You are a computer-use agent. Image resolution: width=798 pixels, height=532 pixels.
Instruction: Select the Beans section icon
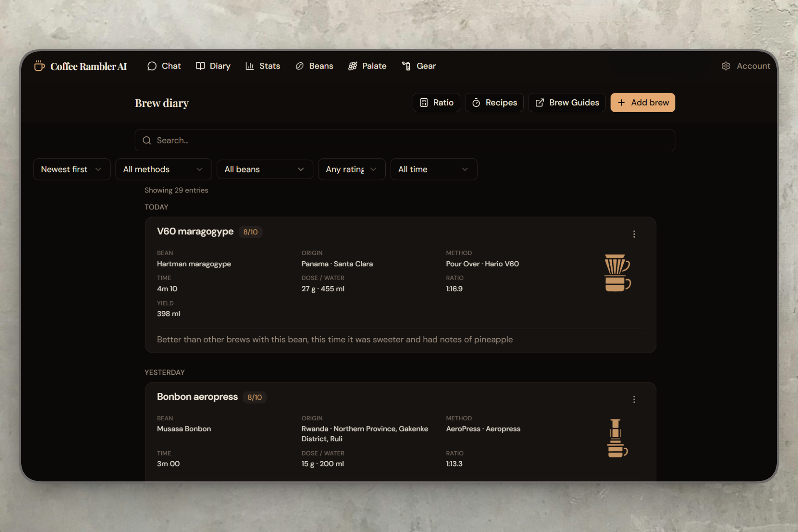299,66
